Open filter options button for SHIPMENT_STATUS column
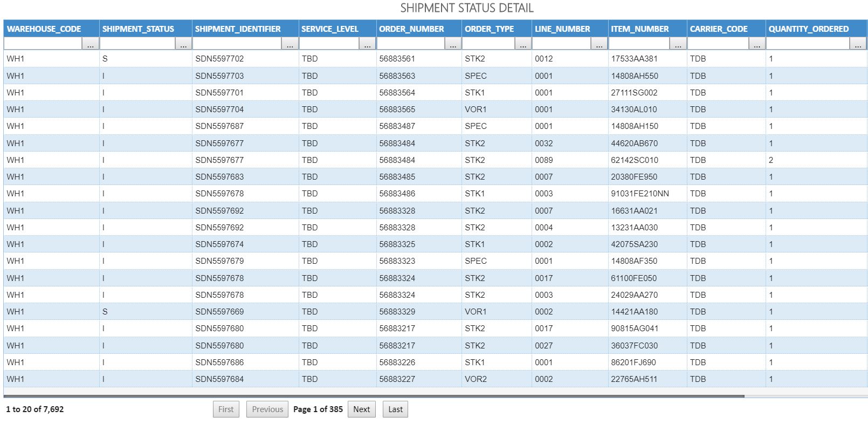Viewport: 868px width, 431px height. [x=183, y=44]
